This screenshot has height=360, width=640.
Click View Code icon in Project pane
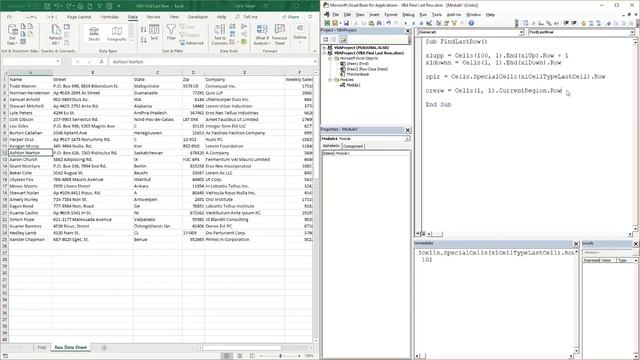[x=326, y=39]
